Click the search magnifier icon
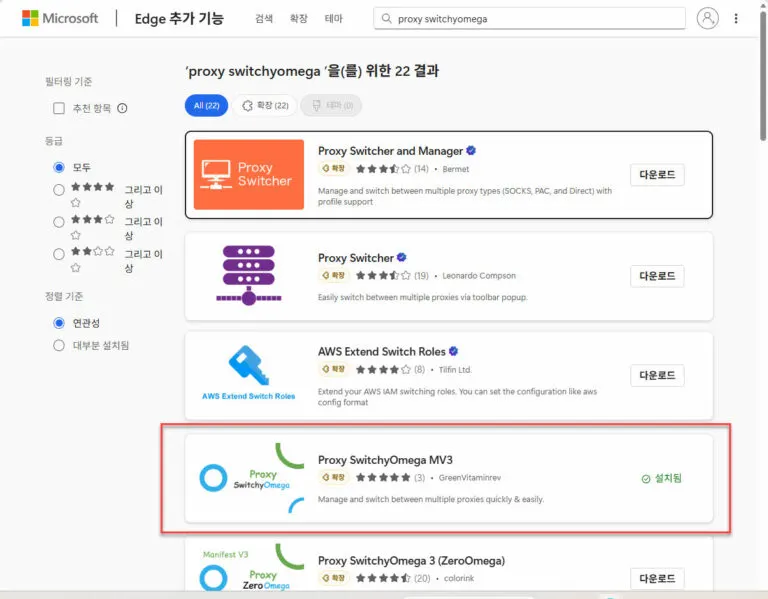 pos(386,19)
